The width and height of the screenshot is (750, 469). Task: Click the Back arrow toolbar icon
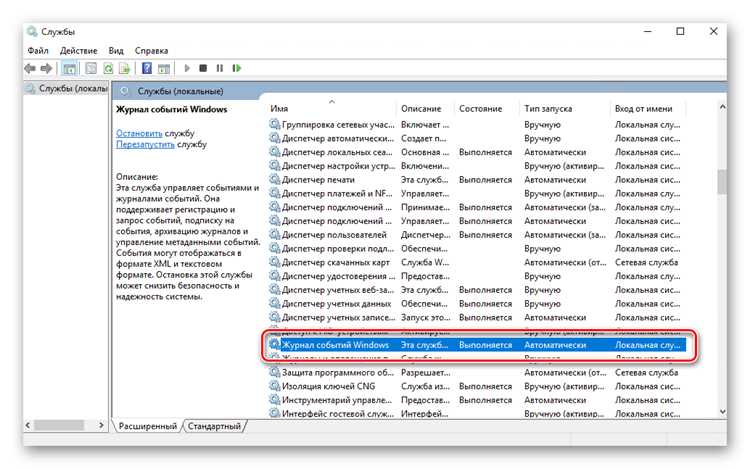click(30, 68)
